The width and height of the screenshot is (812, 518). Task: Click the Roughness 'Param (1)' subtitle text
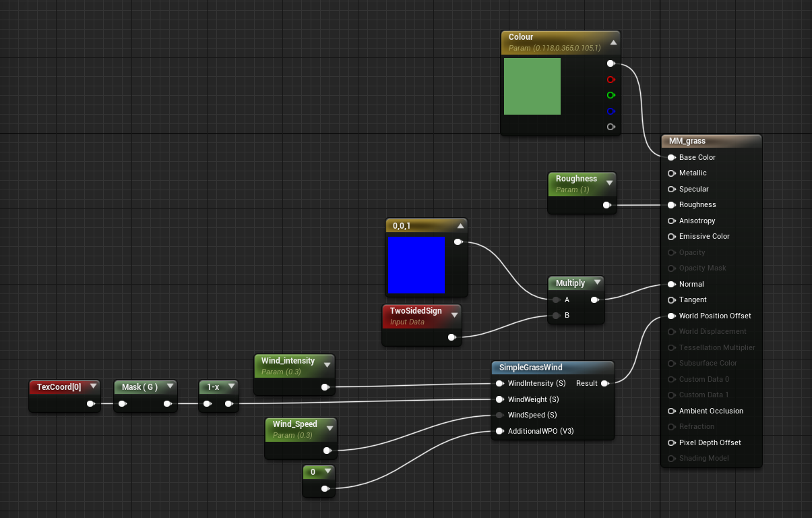(x=573, y=190)
